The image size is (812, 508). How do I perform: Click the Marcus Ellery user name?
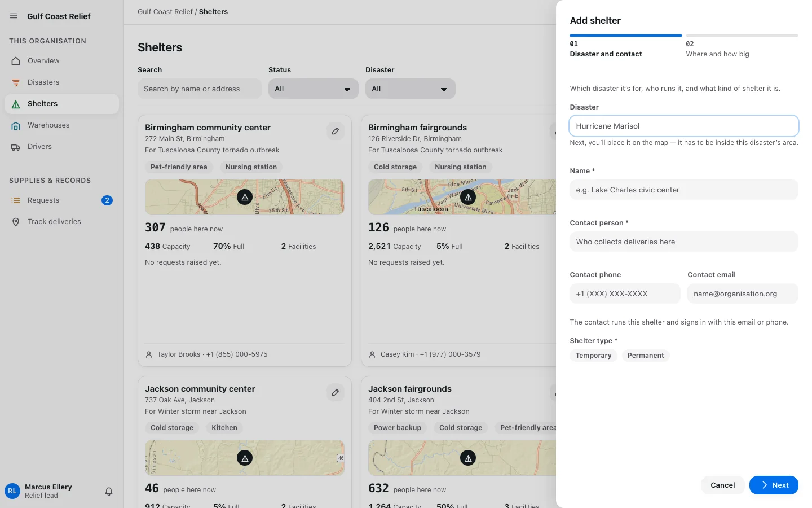pyautogui.click(x=48, y=487)
